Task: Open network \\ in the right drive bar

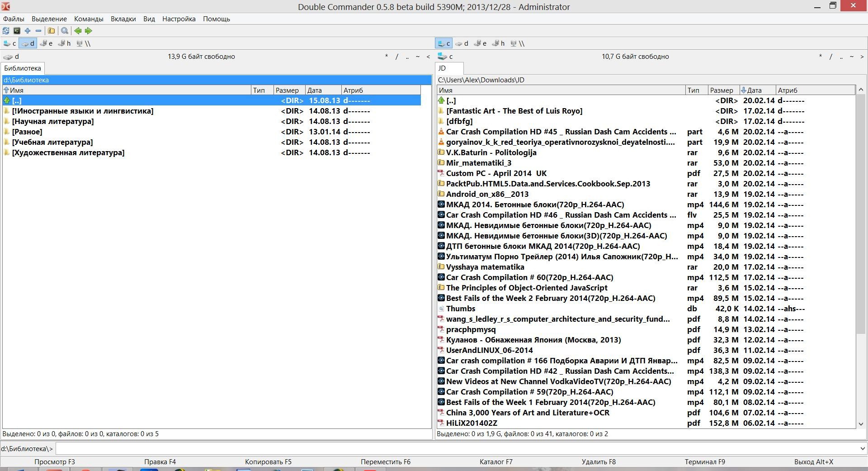Action: click(x=518, y=43)
